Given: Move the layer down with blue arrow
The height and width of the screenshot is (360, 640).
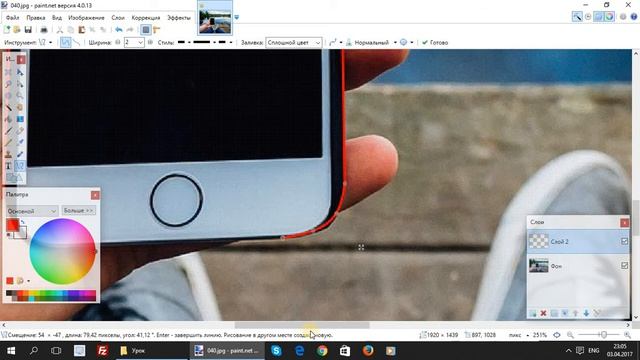Looking at the screenshot, I should (586, 313).
